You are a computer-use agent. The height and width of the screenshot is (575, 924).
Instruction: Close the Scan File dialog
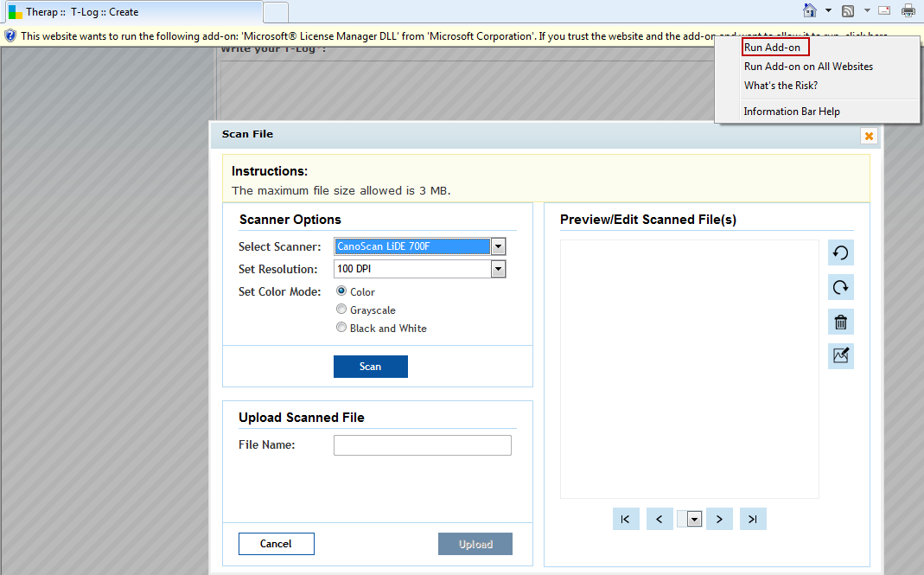[x=869, y=136]
